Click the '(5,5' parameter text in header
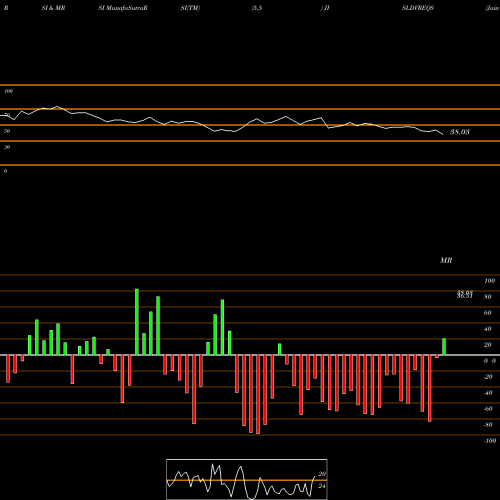 tap(257, 8)
